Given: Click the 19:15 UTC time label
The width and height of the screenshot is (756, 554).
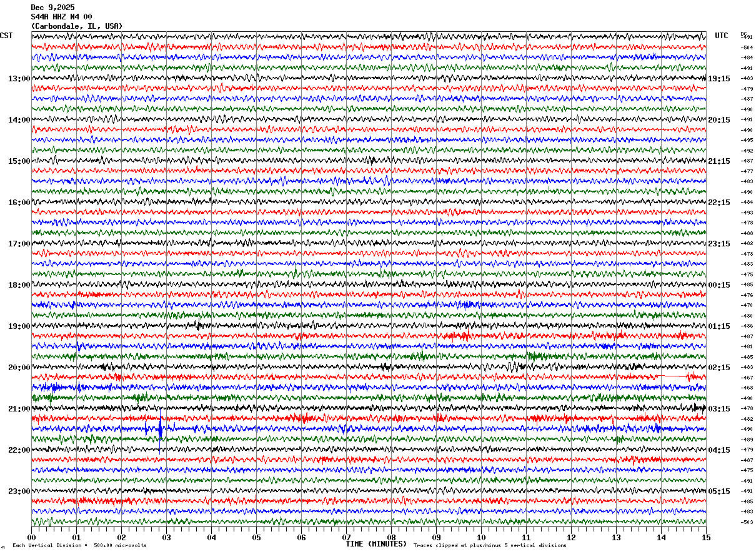Looking at the screenshot, I should tap(719, 79).
